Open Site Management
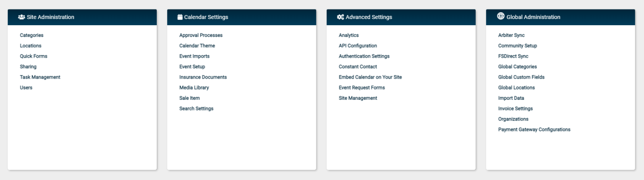Screen dimensions: 644x180 pyautogui.click(x=358, y=98)
